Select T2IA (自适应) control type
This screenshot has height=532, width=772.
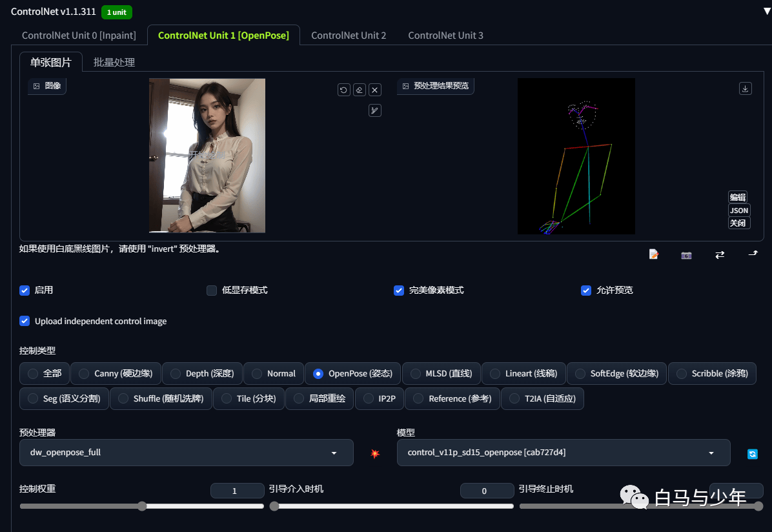click(543, 398)
